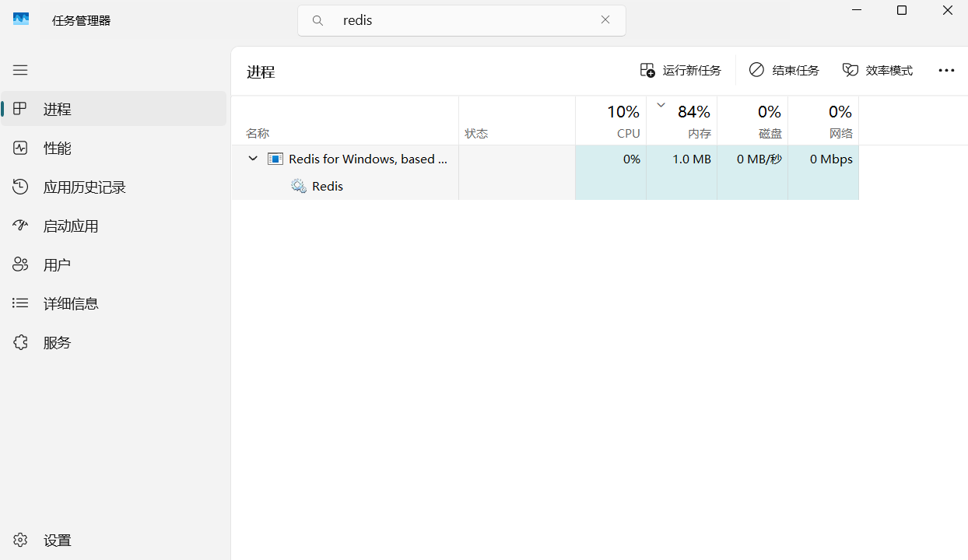
Task: Switch to 详细信息 (Details) page
Action: [114, 303]
